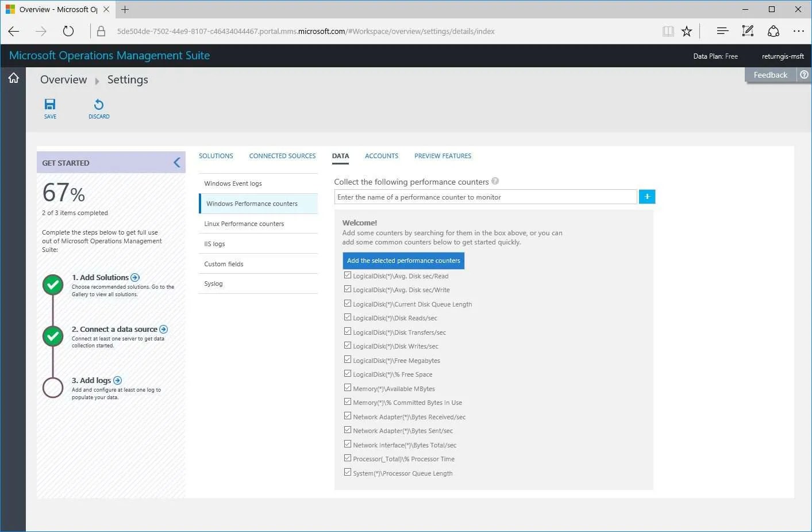Image resolution: width=812 pixels, height=532 pixels.
Task: Click the performance counters help info icon
Action: (495, 181)
